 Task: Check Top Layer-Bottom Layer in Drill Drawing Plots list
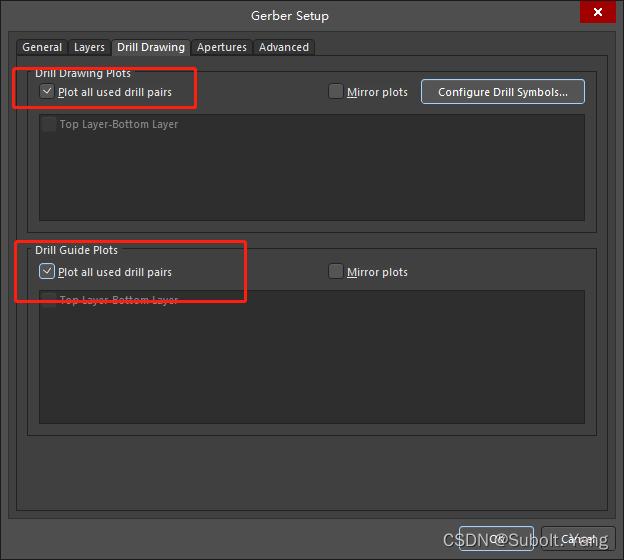coord(49,125)
